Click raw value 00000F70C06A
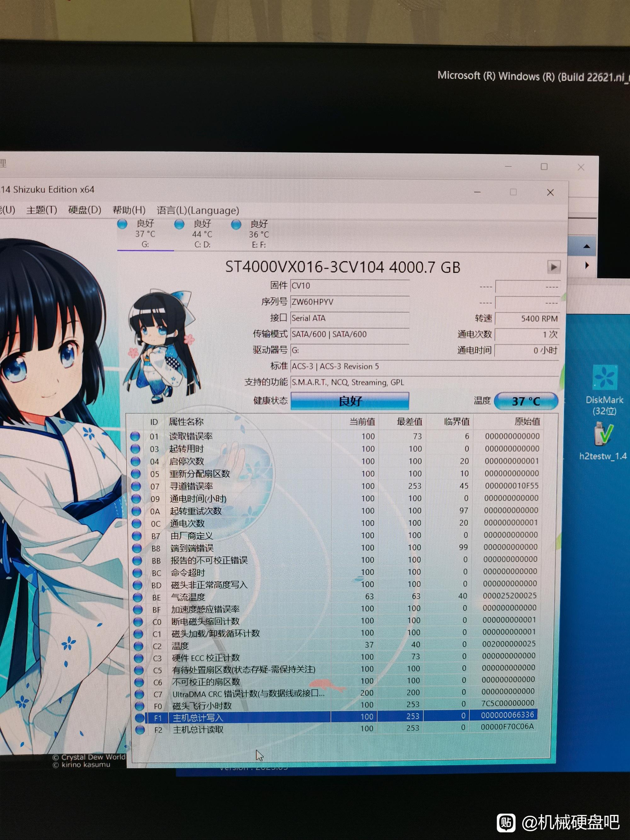630x840 pixels. 507,726
